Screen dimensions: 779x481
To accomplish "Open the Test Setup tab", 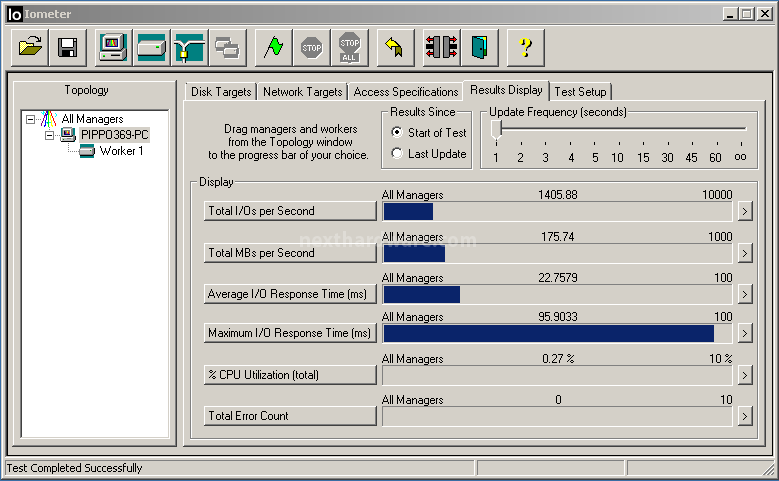I will [x=580, y=92].
